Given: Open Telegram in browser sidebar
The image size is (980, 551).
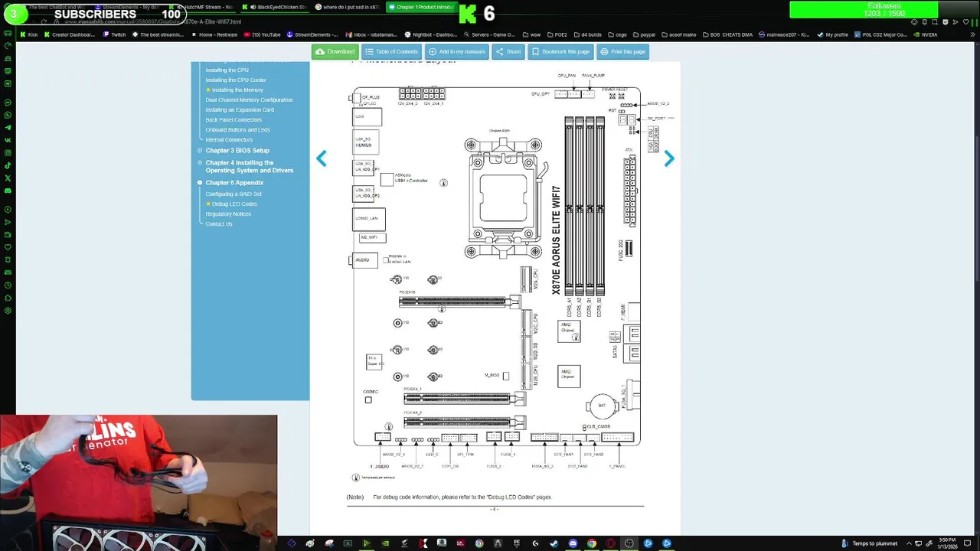Looking at the screenshot, I should tap(8, 128).
